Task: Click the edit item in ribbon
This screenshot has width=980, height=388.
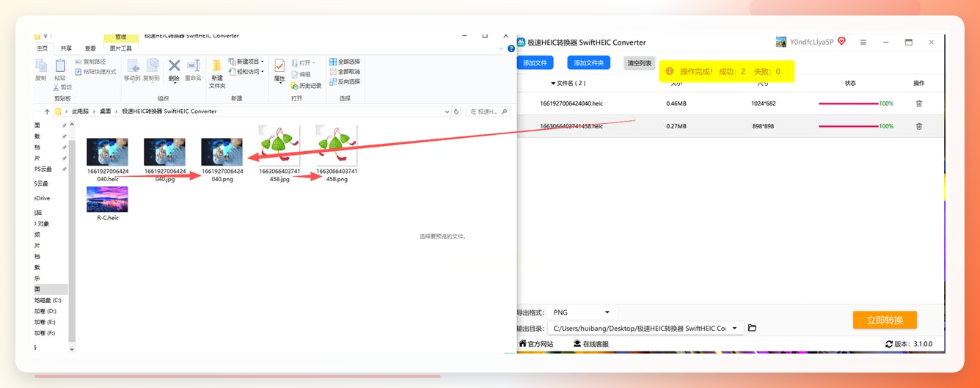Action: pos(301,74)
